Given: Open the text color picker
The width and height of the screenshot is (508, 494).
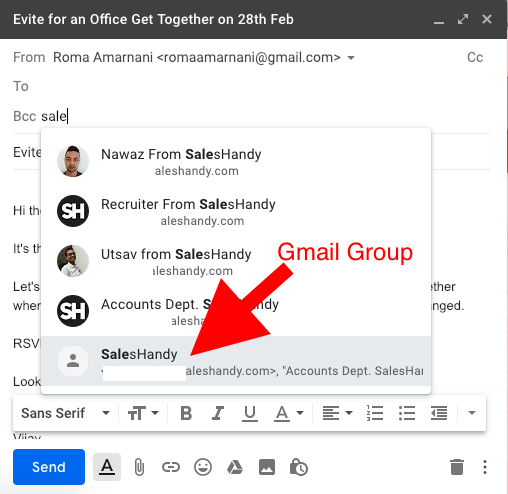Looking at the screenshot, I should (x=289, y=413).
